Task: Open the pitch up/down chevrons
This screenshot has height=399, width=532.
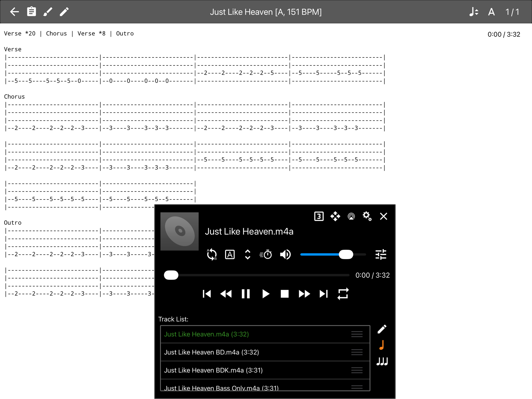Action: (x=248, y=255)
